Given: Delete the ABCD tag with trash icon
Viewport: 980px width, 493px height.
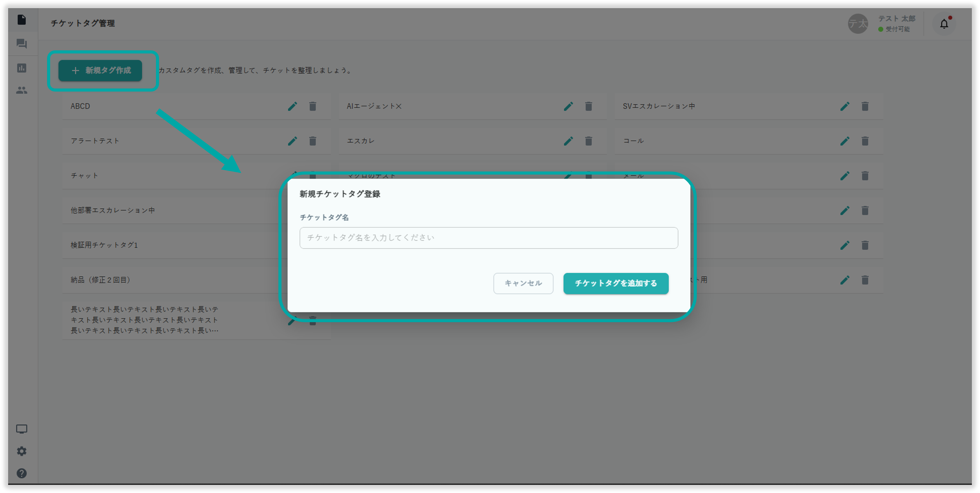Looking at the screenshot, I should (313, 106).
